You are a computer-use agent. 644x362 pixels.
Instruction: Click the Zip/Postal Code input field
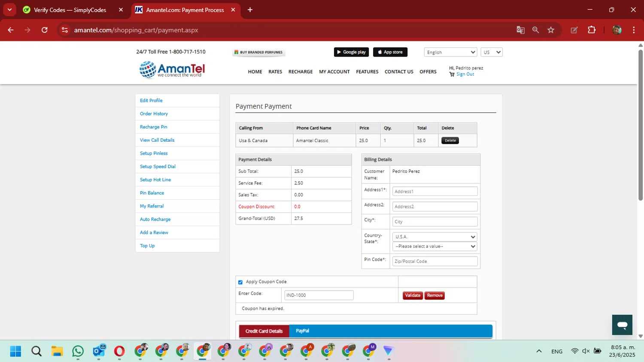(x=435, y=261)
